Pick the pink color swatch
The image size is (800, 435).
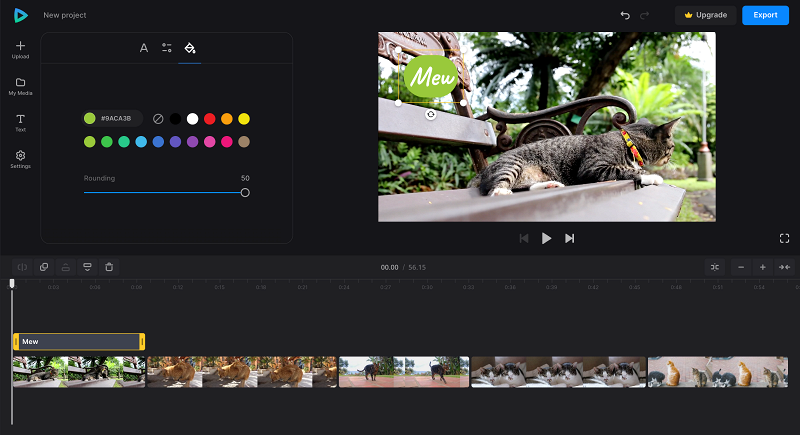[210, 142]
